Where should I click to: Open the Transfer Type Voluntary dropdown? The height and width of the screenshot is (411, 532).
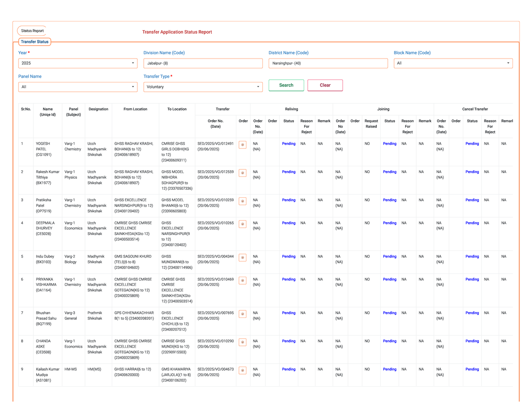203,87
